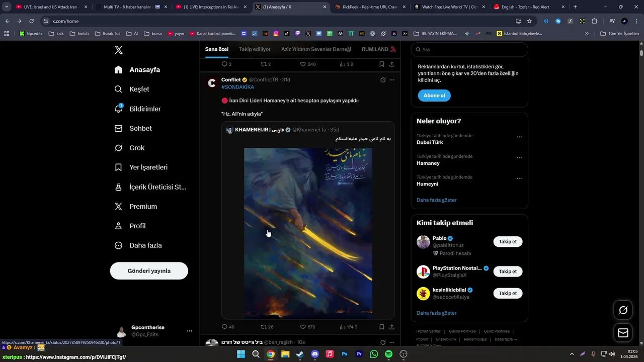The width and height of the screenshot is (644, 362).
Task: Open the floating messages envelope button
Action: (623, 333)
